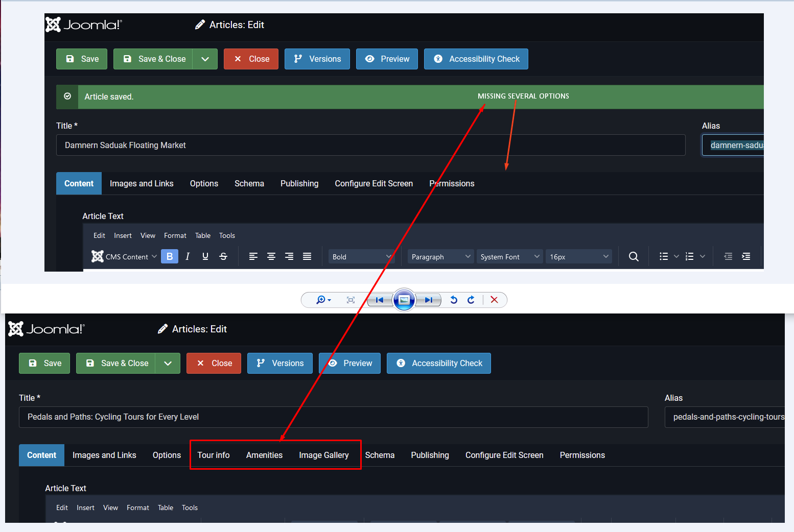
Task: Click the Pedals and Paths title field
Action: click(334, 417)
